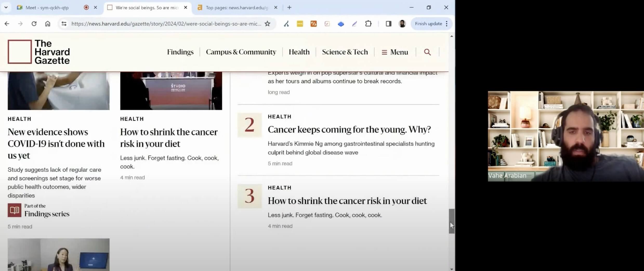Reload the current Harvard Gazette page
Screen dimensions: 644x271
click(x=34, y=24)
